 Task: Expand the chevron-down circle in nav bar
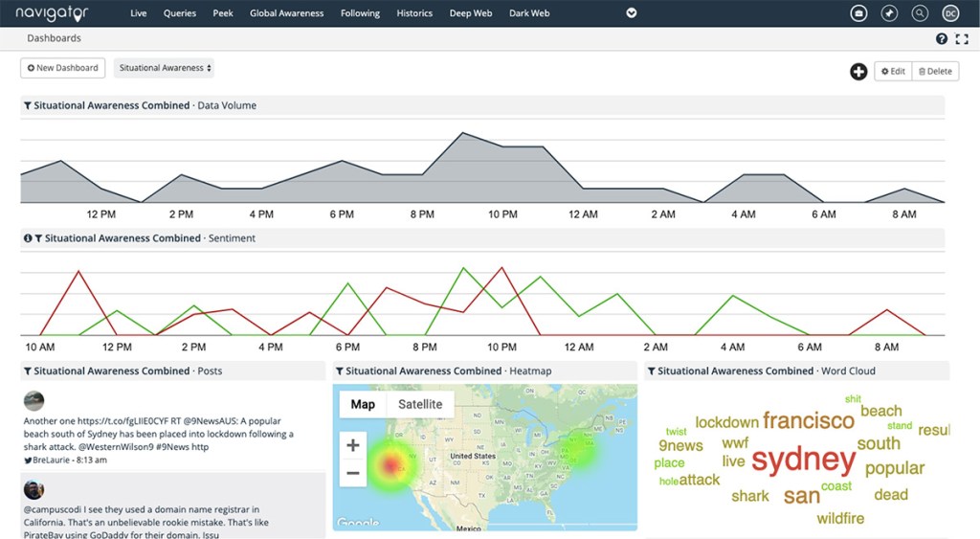pos(632,13)
